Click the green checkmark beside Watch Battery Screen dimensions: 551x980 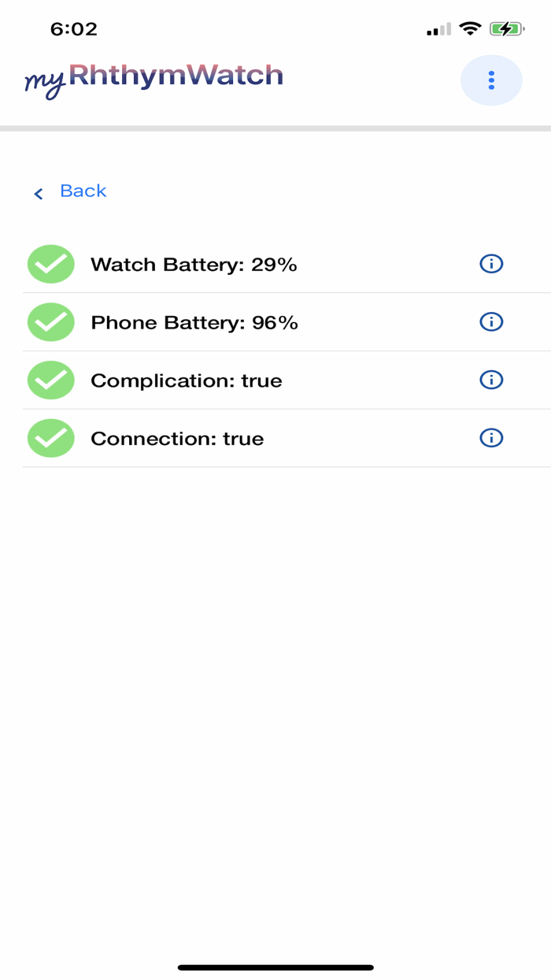pos(50,264)
